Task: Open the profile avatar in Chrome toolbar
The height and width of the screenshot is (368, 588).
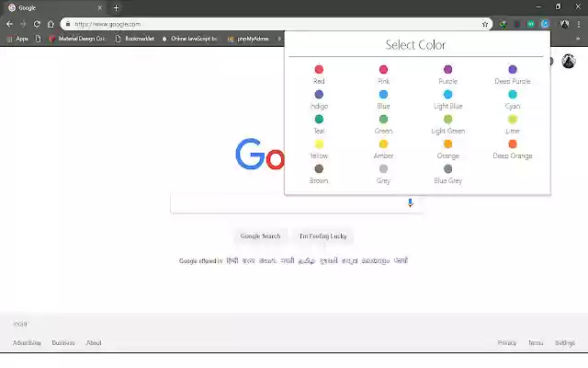Action: tap(564, 24)
